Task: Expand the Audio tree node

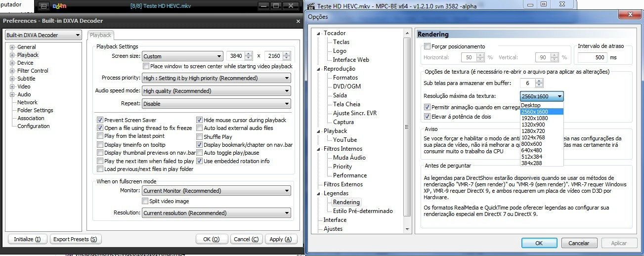Action: click(12, 94)
